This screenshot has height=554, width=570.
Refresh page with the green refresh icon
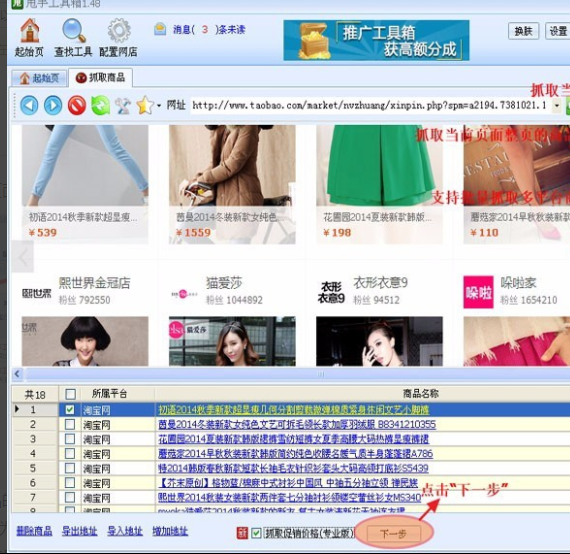[100, 105]
